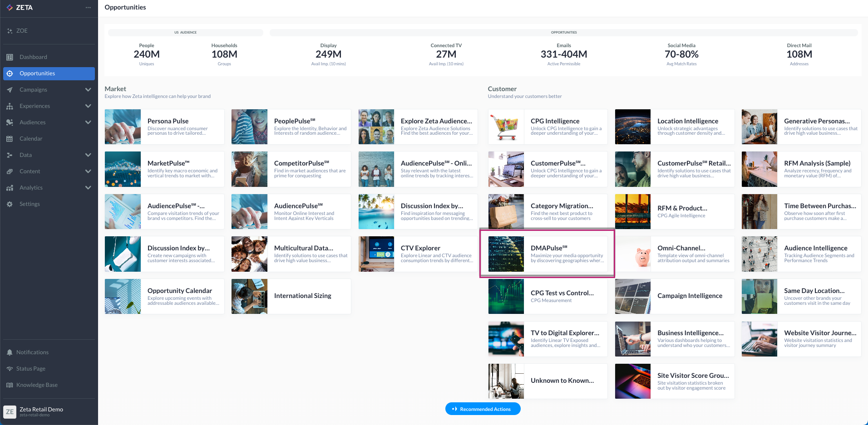Open the Business Intelligence card title
868x425 pixels.
(690, 333)
